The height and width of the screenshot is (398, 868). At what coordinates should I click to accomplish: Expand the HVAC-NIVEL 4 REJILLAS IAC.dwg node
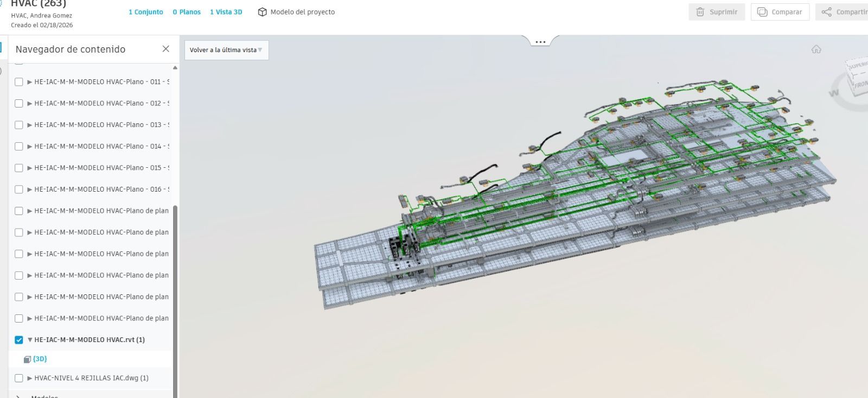tap(30, 378)
